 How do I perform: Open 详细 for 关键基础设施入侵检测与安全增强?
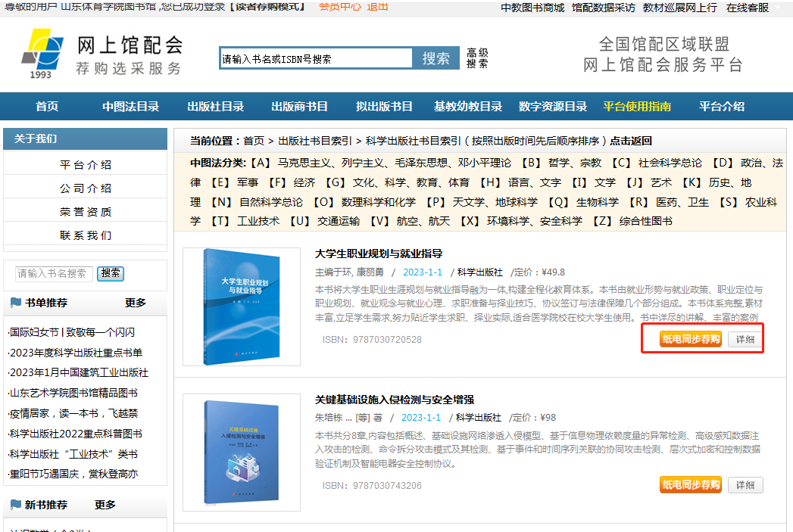click(745, 485)
